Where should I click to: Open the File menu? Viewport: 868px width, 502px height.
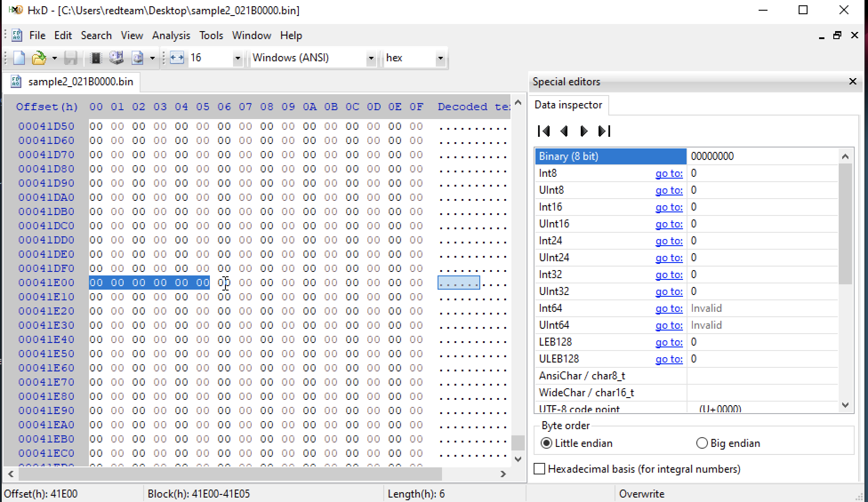(37, 36)
